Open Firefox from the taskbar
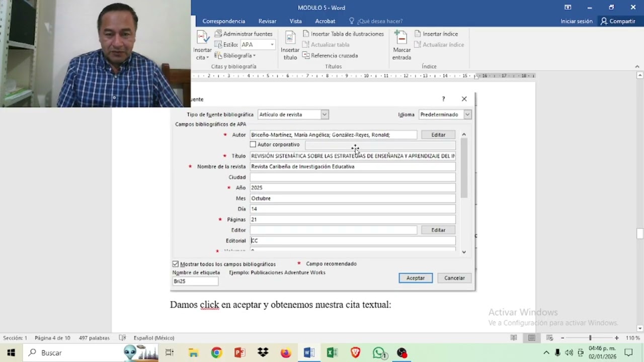The width and height of the screenshot is (644, 362). tap(286, 352)
